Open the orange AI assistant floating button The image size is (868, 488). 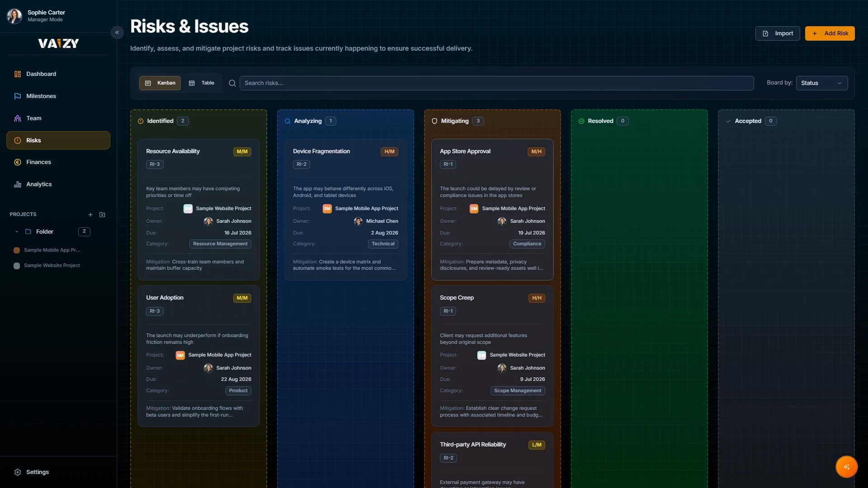(846, 467)
